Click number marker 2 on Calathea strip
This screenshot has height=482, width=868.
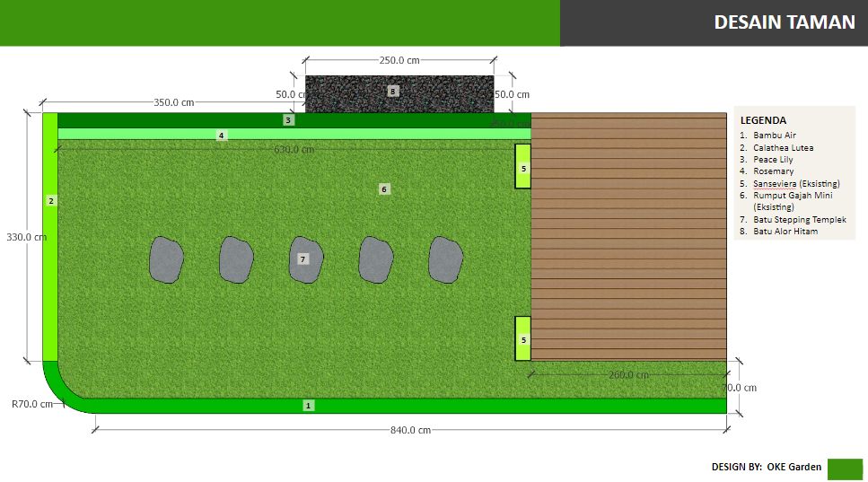[51, 201]
